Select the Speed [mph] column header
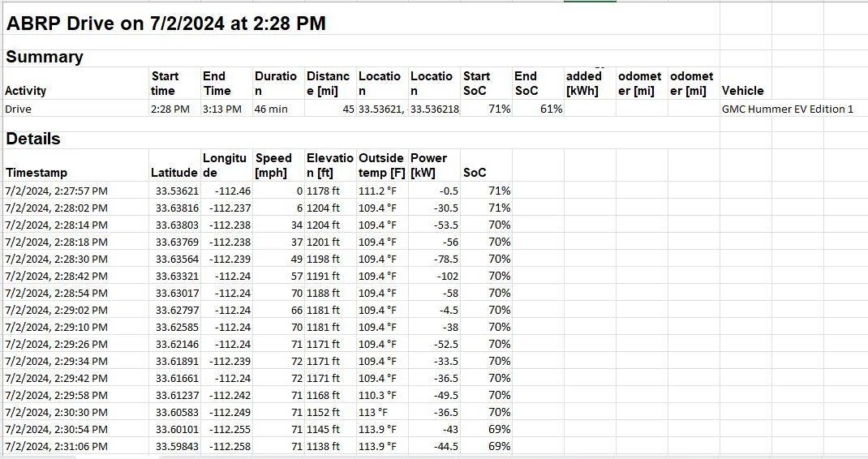The width and height of the screenshot is (868, 459). point(273,165)
